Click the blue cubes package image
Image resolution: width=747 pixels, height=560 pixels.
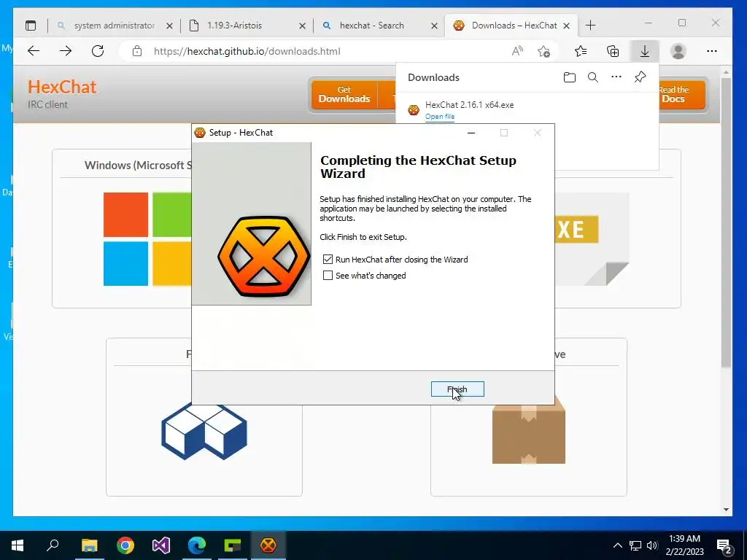coord(204,432)
